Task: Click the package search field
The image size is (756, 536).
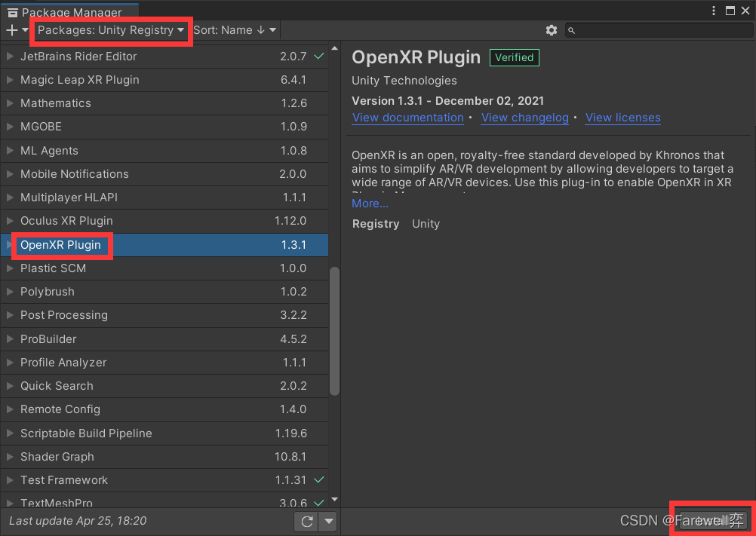Action: (659, 30)
